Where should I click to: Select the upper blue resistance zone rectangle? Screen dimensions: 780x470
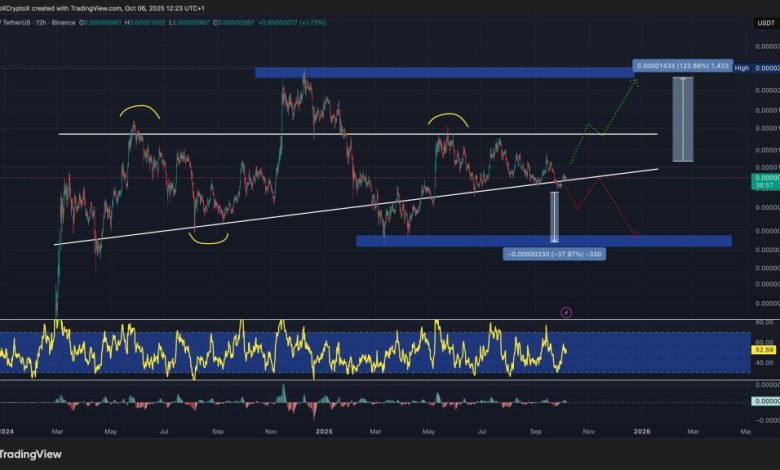tap(440, 72)
